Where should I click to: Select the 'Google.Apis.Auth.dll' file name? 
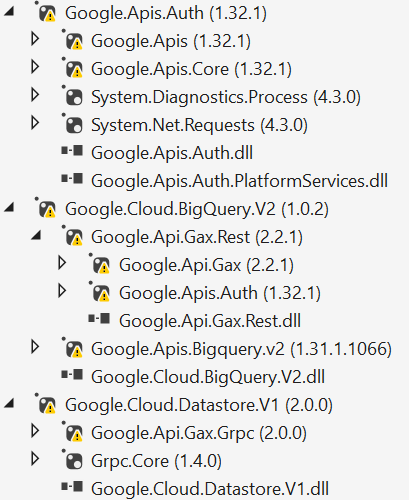click(172, 153)
